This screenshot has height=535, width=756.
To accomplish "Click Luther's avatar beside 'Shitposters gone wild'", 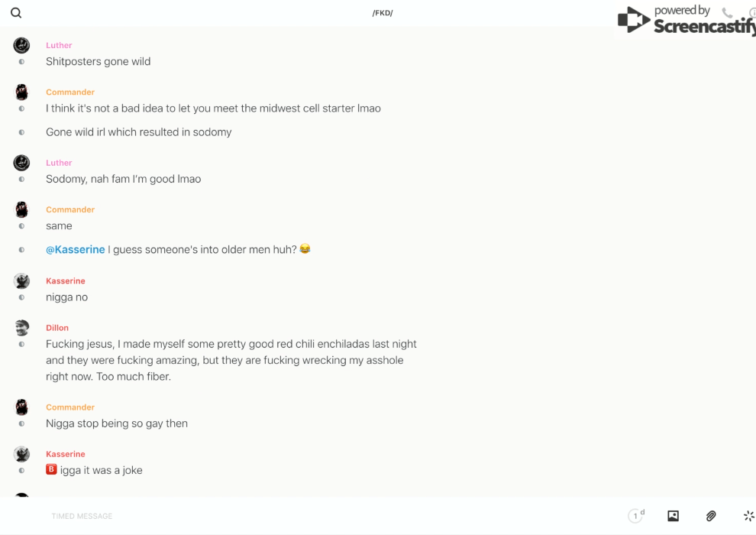I will (x=21, y=46).
